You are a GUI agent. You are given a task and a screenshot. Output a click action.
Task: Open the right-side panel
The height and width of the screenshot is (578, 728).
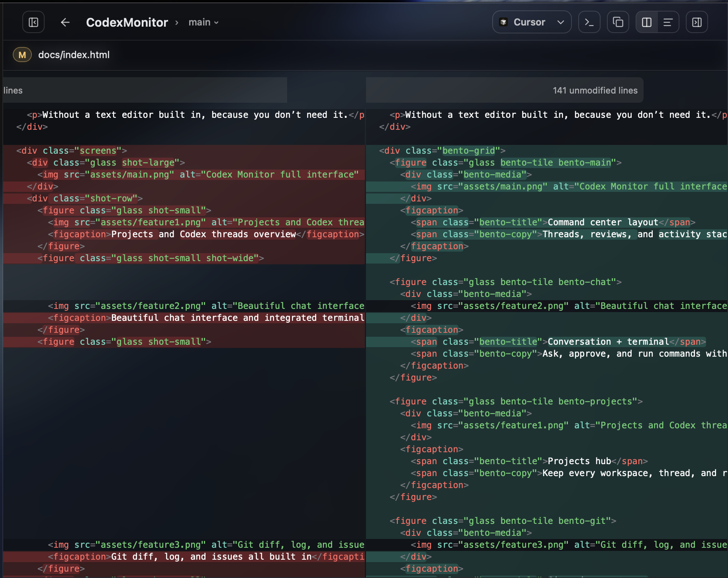[x=697, y=22]
